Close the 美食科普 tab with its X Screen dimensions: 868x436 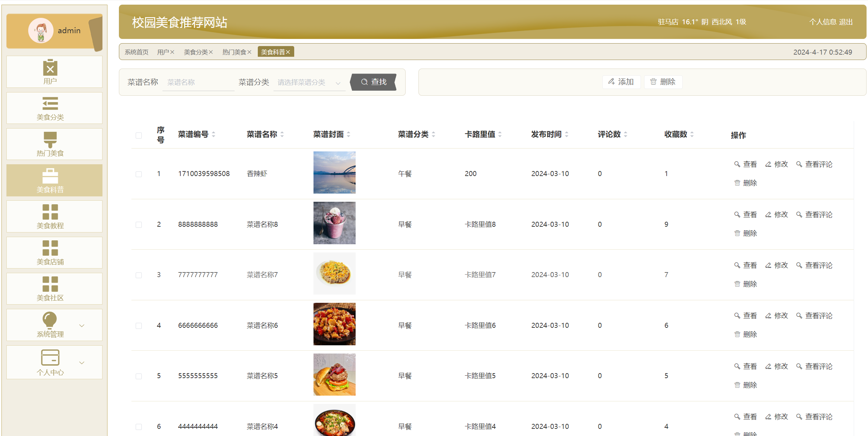[288, 52]
